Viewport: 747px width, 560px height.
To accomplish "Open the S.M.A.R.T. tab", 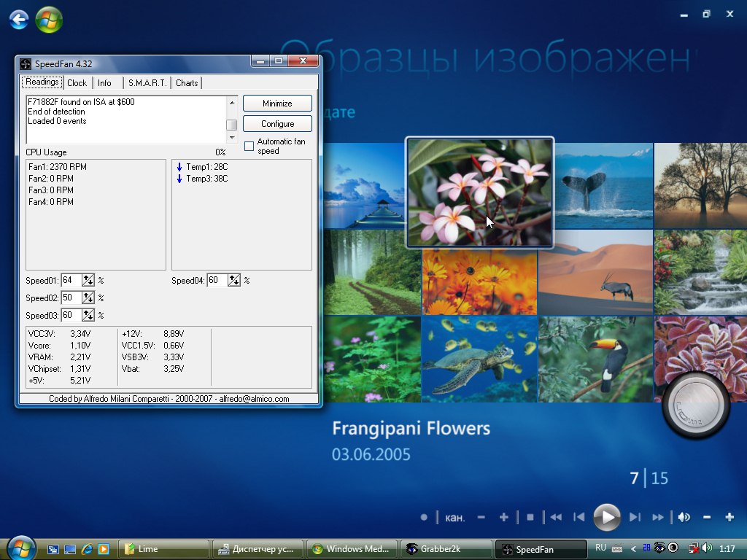I will click(147, 83).
